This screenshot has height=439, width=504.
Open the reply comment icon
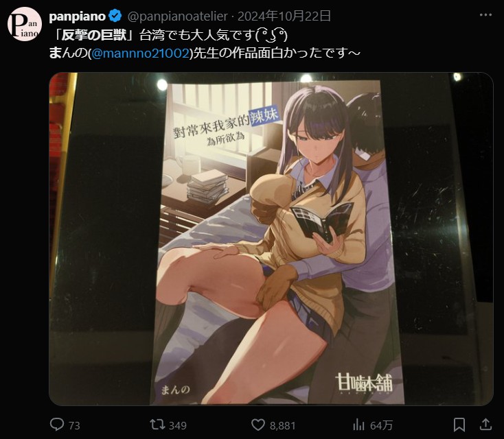click(57, 425)
